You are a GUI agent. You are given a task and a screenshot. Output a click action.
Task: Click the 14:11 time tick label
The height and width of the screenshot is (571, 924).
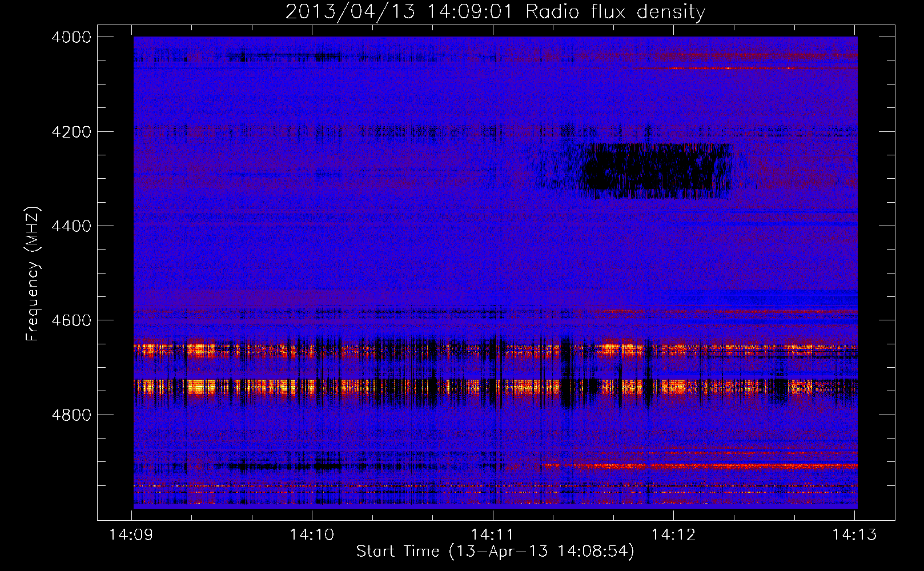(492, 535)
